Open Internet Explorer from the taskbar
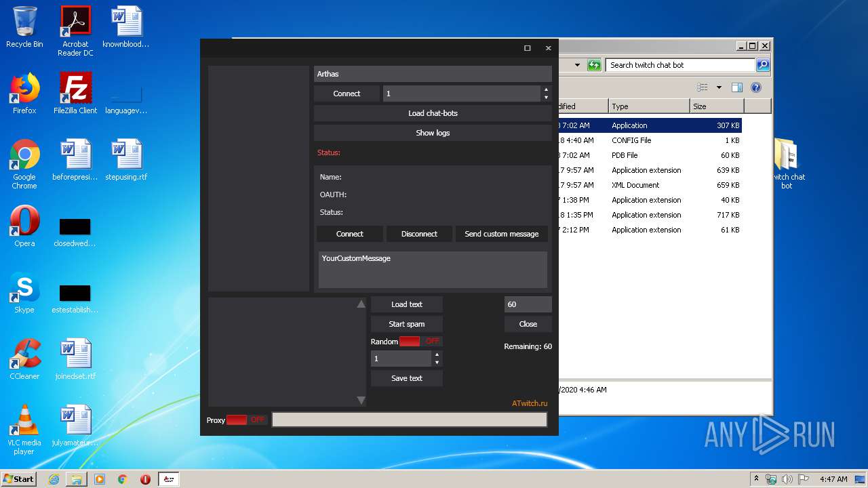 click(x=54, y=479)
